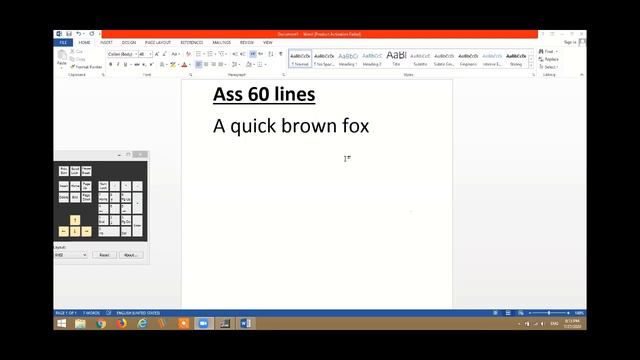Screen dimensions: 640x360
Task: Click the Find button in Editing group
Action: (548, 51)
